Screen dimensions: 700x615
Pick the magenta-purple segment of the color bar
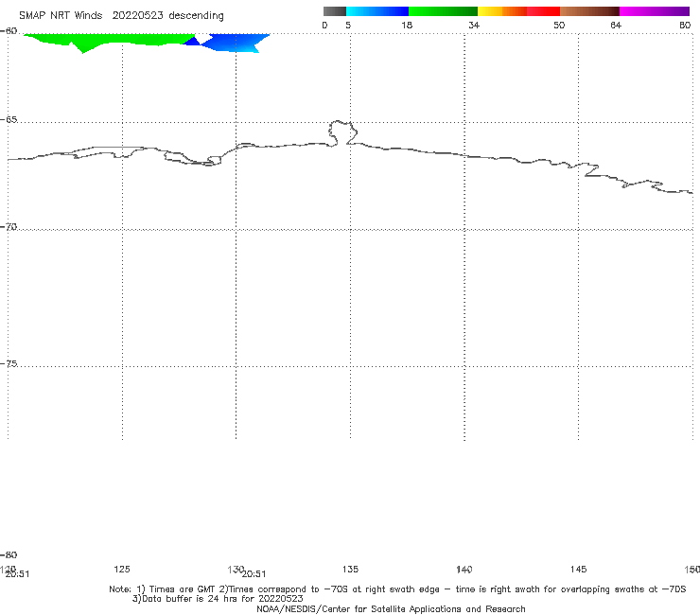(655, 11)
